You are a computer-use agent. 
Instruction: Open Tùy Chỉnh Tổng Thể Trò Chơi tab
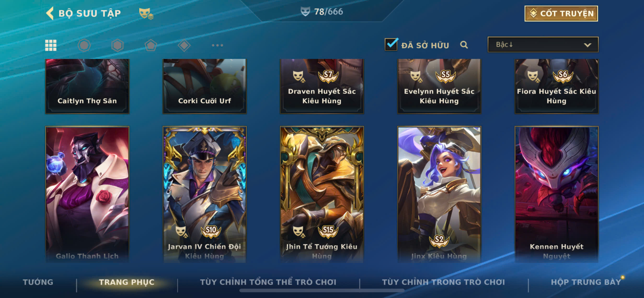point(268,282)
